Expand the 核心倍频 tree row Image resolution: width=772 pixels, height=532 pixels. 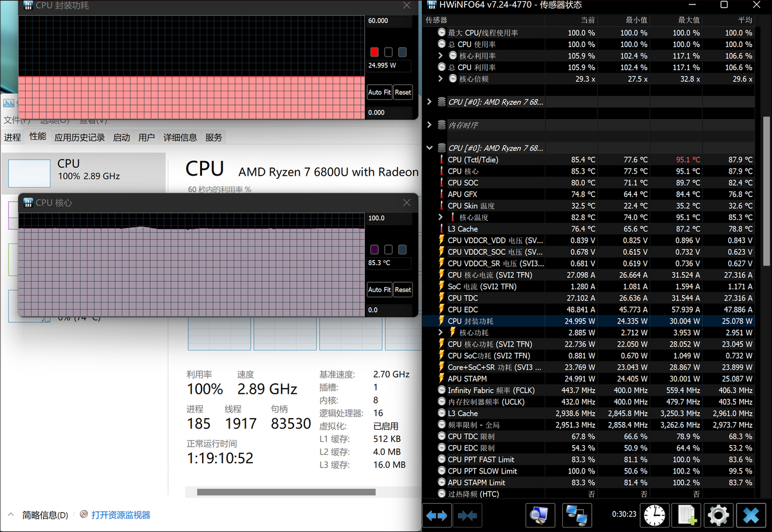[x=441, y=79]
